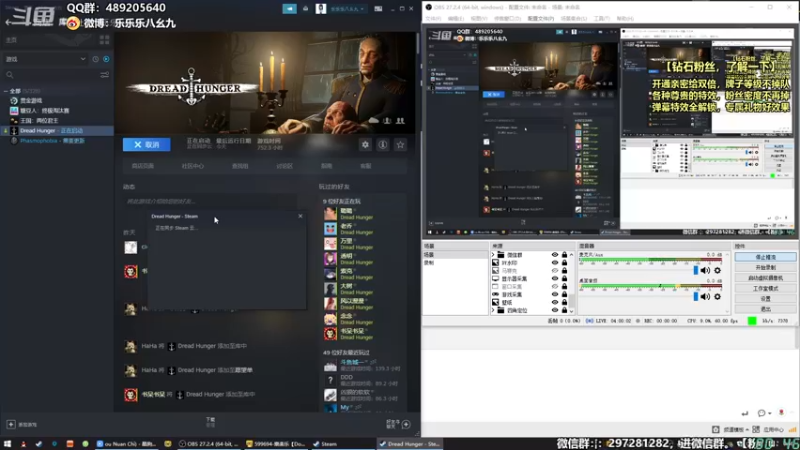Close the Dread Hunger - Steam dialog
800x450 pixels.
301,216
